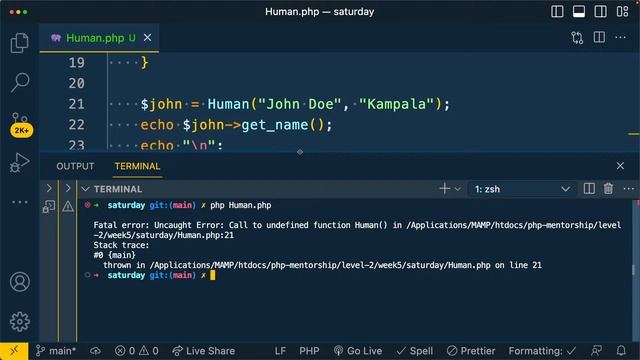Create a new terminal with plus icon
The height and width of the screenshot is (360, 640).
click(444, 189)
